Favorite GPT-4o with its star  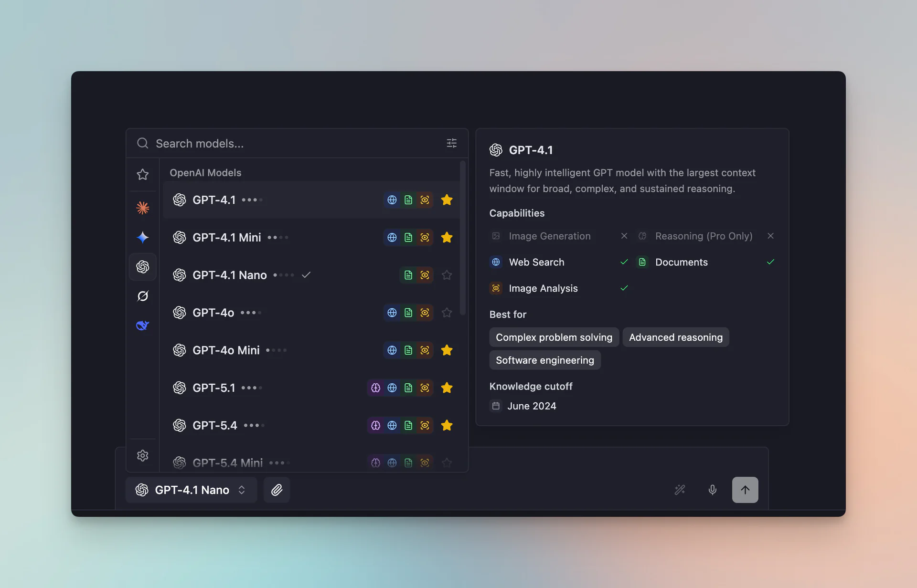point(447,313)
